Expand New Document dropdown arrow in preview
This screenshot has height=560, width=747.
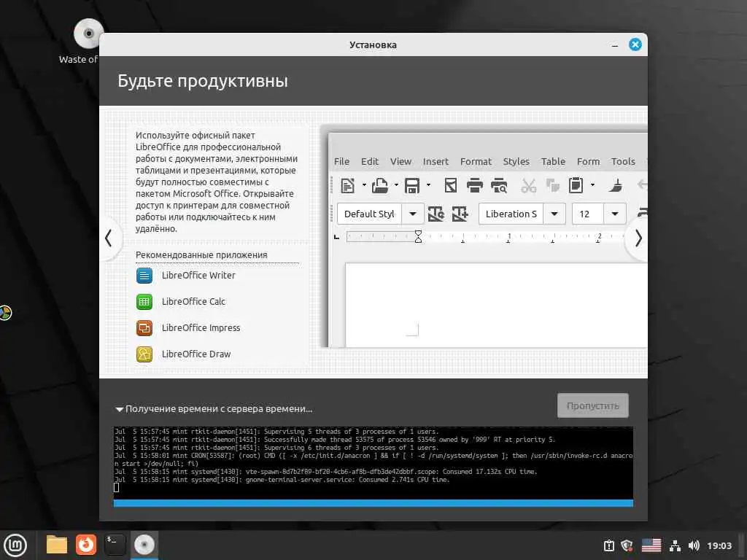(364, 185)
